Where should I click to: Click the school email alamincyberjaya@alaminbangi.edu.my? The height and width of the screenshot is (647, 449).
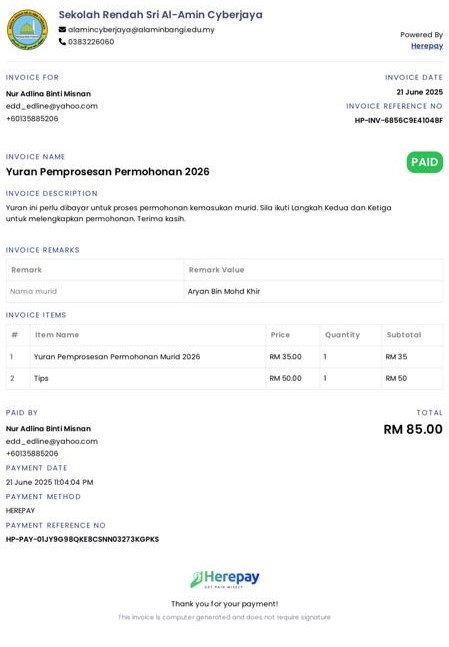pyautogui.click(x=141, y=30)
